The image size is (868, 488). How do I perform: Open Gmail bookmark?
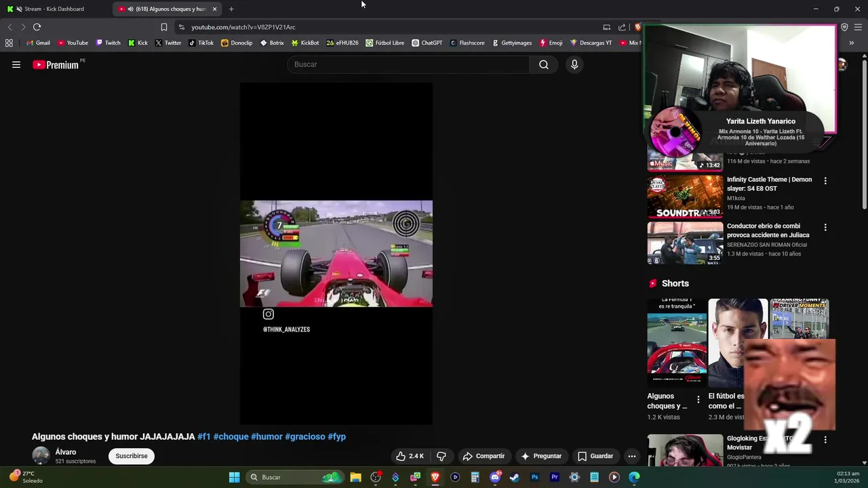point(38,43)
